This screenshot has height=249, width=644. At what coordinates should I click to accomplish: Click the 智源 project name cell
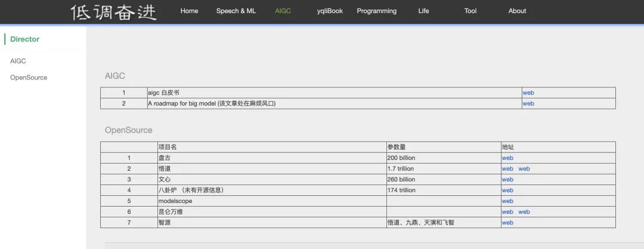[272, 222]
